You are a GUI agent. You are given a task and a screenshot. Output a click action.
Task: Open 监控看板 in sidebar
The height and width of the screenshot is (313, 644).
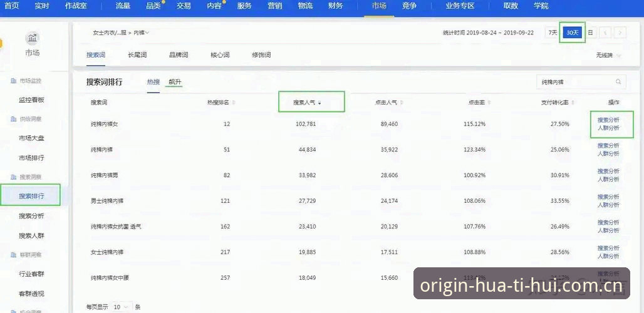point(31,100)
